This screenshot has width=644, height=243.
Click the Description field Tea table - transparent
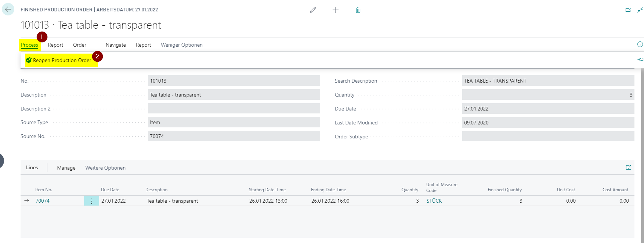point(234,95)
